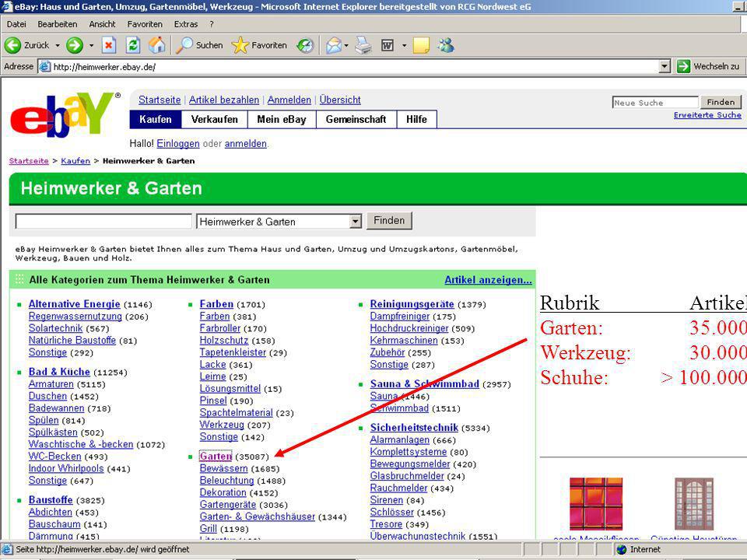
Task: Open the Sicherheitstechnik category
Action: tap(414, 428)
